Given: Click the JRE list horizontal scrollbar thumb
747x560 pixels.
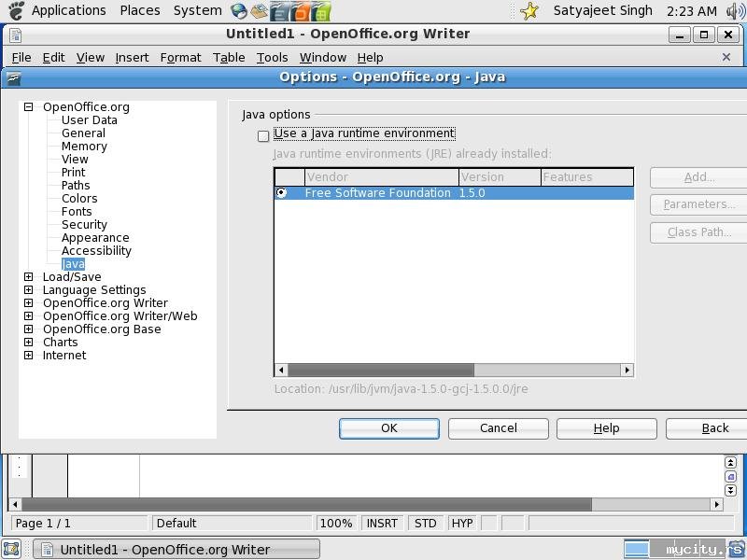Looking at the screenshot, I should (381, 370).
